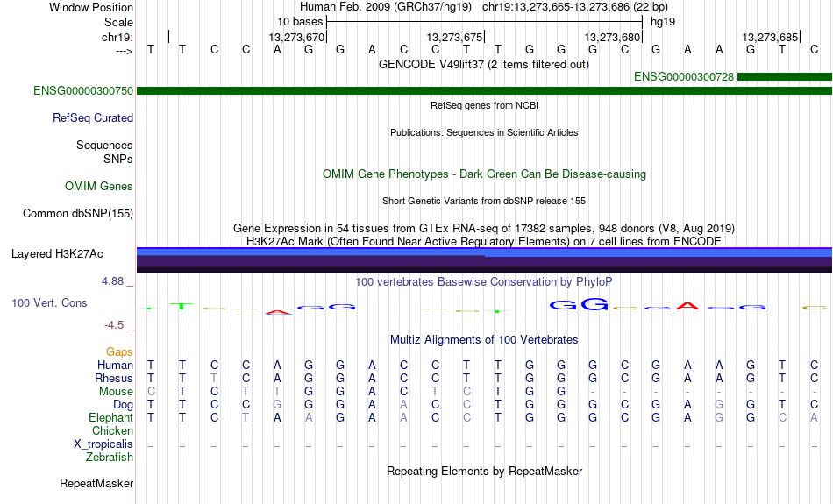Click the Dog species row label

(124, 405)
